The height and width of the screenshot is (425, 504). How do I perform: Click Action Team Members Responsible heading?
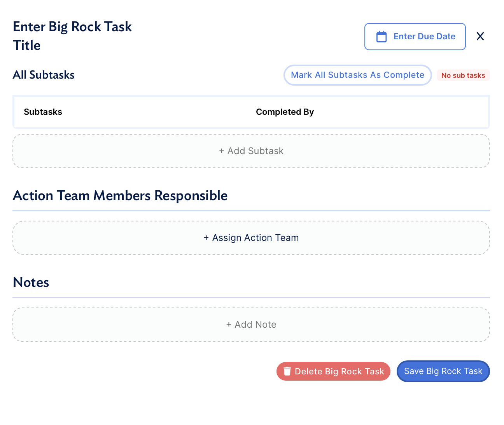pyautogui.click(x=120, y=195)
